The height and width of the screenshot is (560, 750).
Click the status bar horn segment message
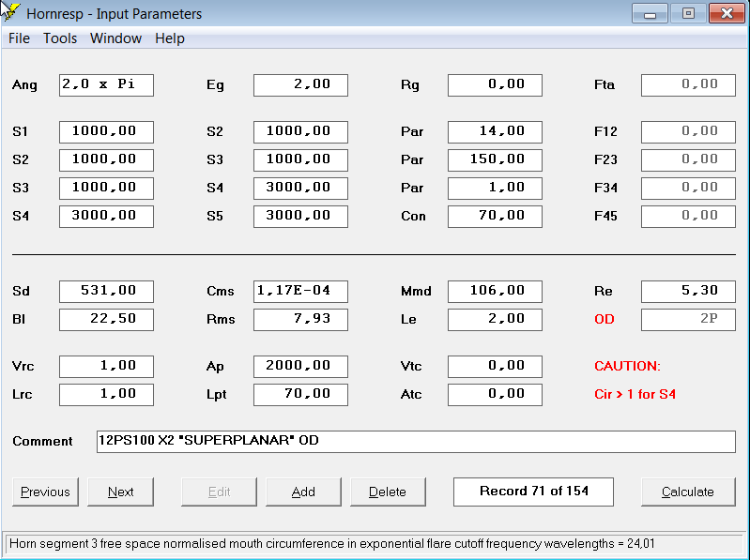[331, 544]
